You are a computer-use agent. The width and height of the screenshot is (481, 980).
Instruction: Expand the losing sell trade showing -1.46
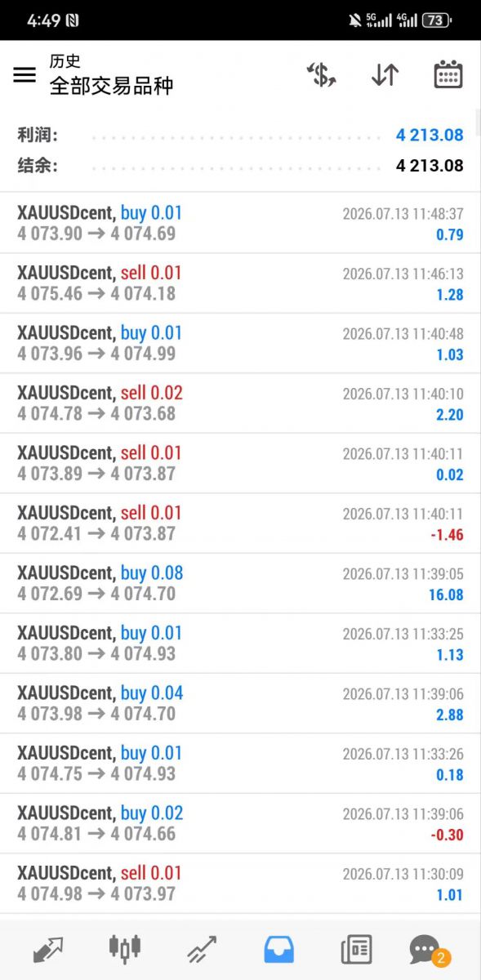(x=240, y=523)
